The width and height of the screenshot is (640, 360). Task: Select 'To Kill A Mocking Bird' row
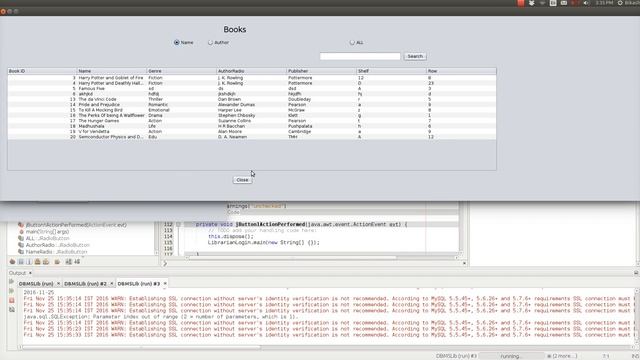click(x=252, y=110)
